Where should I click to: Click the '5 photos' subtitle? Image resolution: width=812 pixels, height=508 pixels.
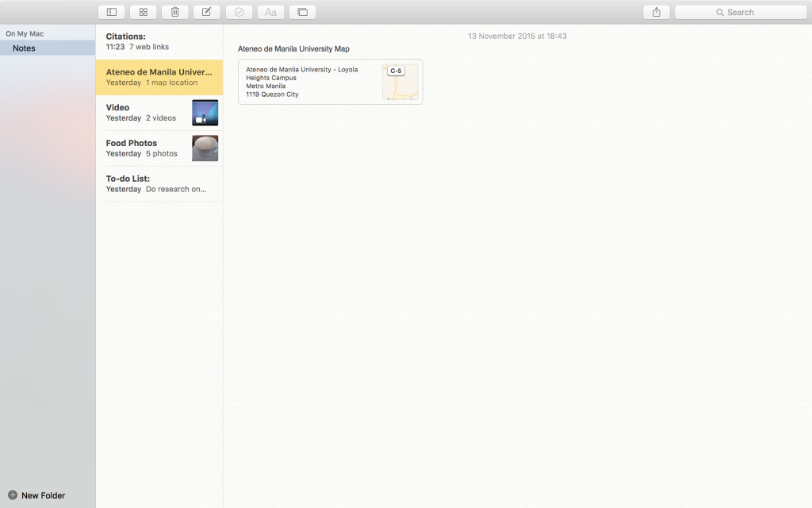[x=162, y=153]
